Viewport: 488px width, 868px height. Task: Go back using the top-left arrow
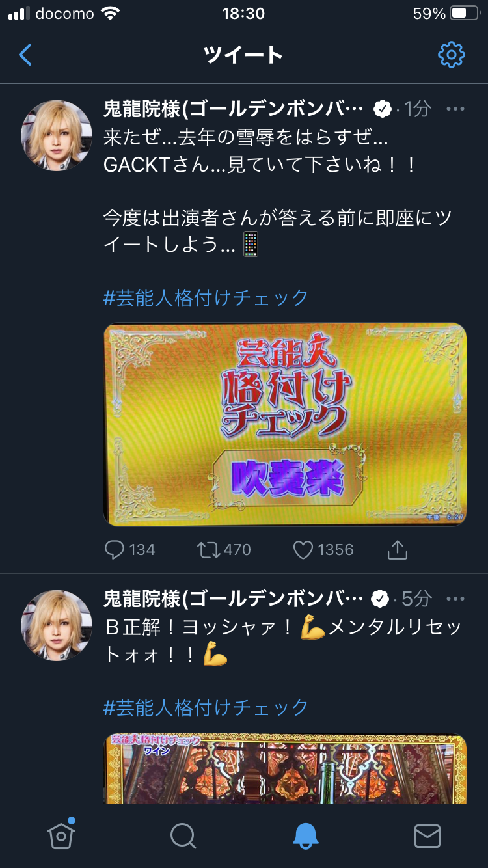click(25, 55)
